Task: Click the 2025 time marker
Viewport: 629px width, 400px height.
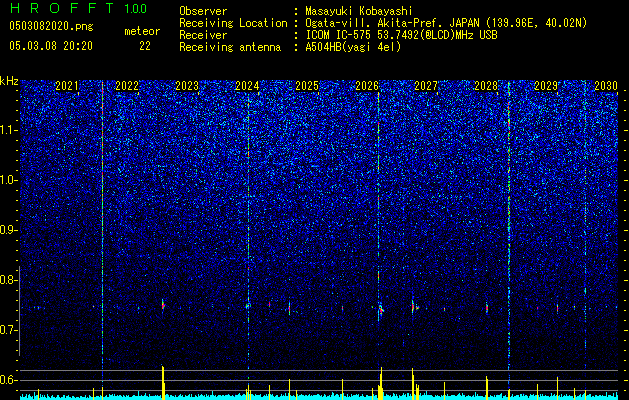Action: 307,86
